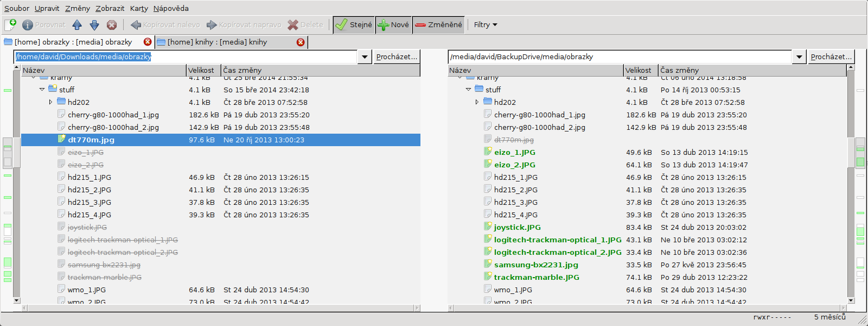This screenshot has height=326, width=868.
Task: Open the Filtry dropdown menu
Action: tap(485, 24)
